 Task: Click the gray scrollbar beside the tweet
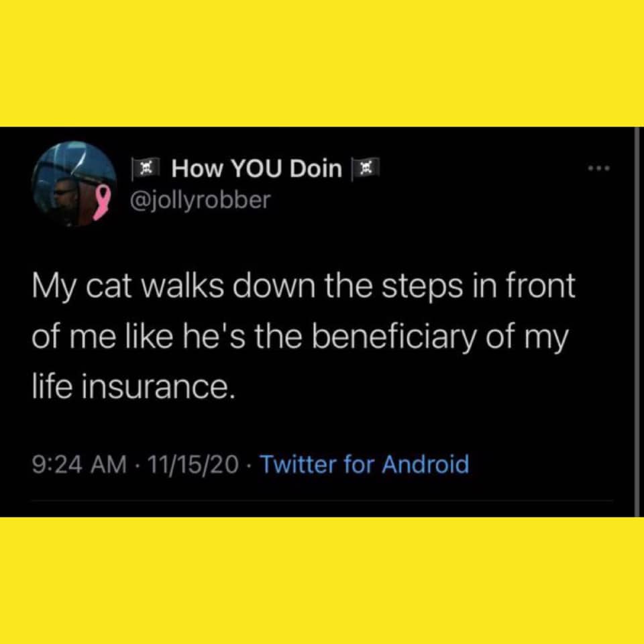pyautogui.click(x=637, y=321)
